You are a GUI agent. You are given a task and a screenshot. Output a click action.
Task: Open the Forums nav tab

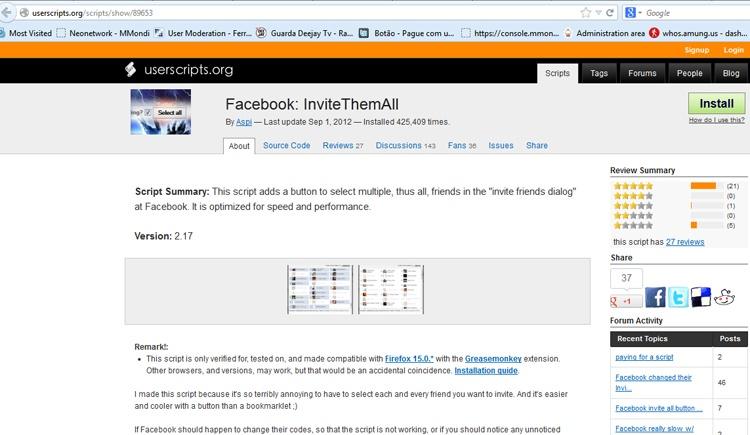[642, 73]
